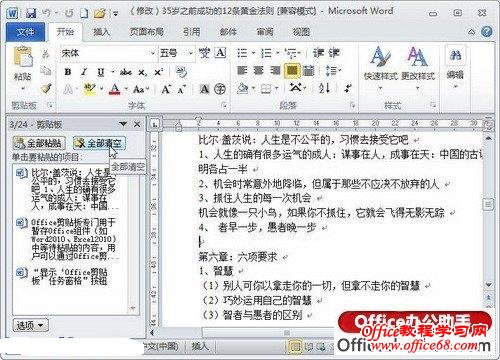Click the character border icon
The image size is (500, 360).
220,53
